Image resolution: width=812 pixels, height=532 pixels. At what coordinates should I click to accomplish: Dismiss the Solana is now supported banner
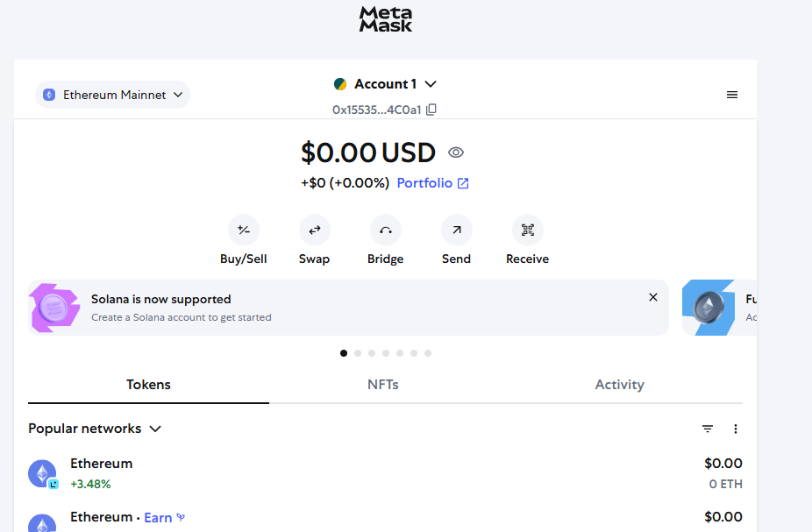tap(653, 297)
